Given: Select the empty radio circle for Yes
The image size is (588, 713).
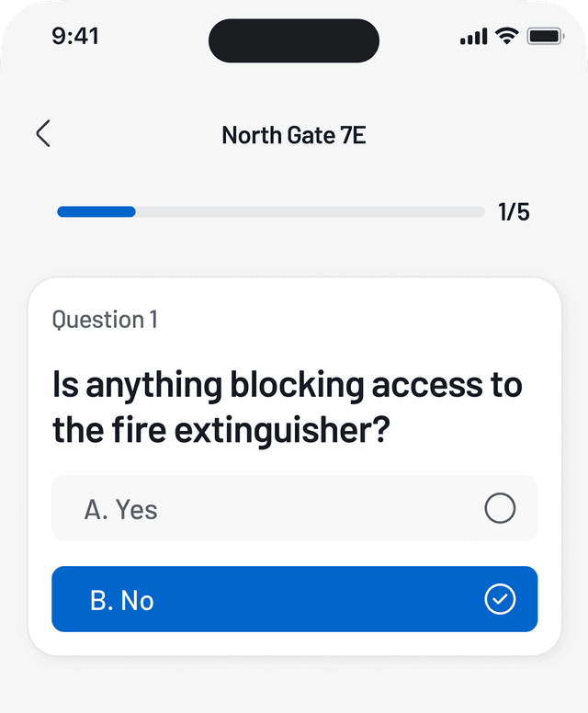Looking at the screenshot, I should [500, 508].
